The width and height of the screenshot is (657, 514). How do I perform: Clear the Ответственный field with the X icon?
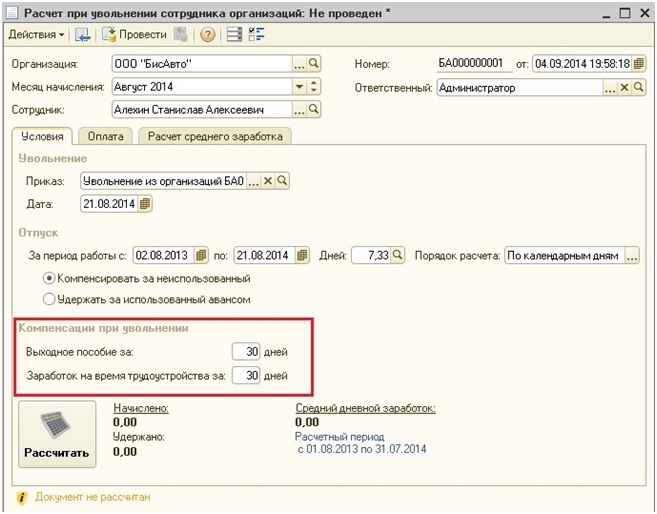(x=624, y=88)
